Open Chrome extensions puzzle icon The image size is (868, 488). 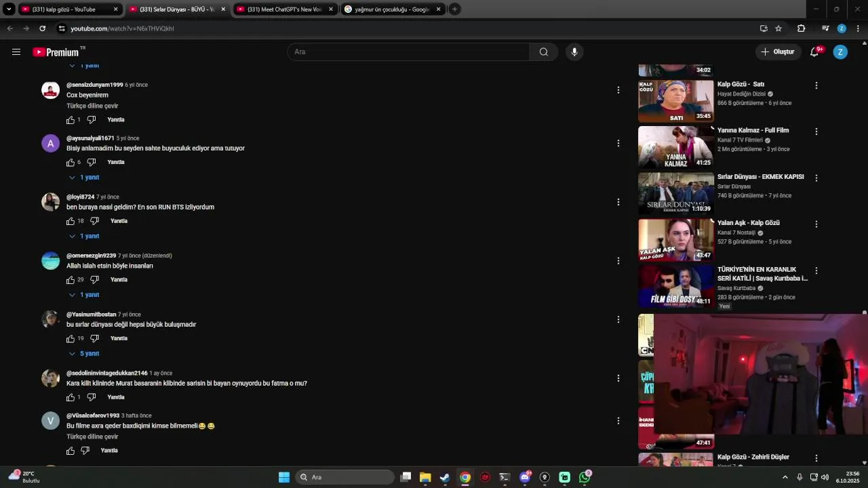coord(802,28)
